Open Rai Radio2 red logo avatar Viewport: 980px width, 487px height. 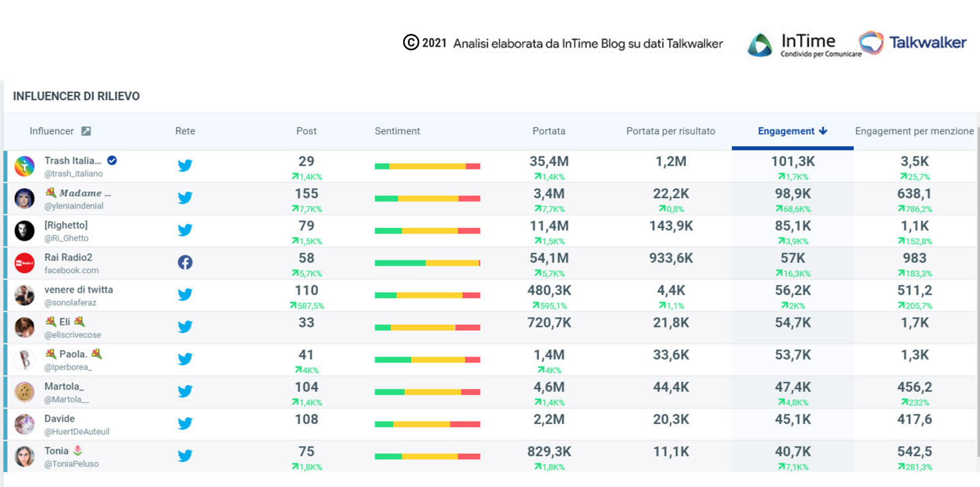pos(24,263)
